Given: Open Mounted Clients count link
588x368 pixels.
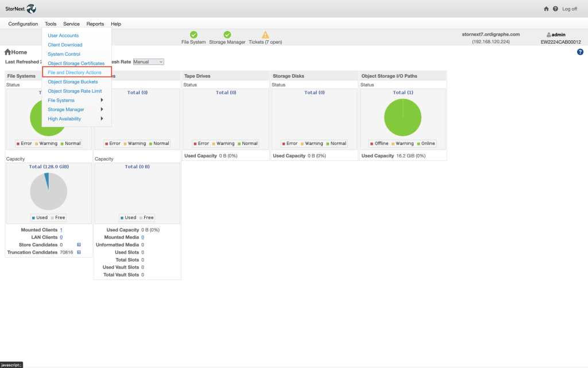Looking at the screenshot, I should click(61, 230).
